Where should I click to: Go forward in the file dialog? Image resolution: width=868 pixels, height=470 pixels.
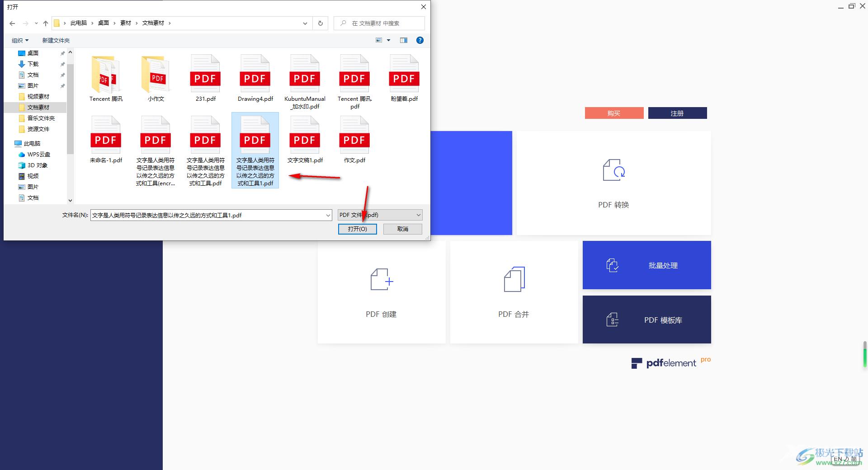pos(25,23)
